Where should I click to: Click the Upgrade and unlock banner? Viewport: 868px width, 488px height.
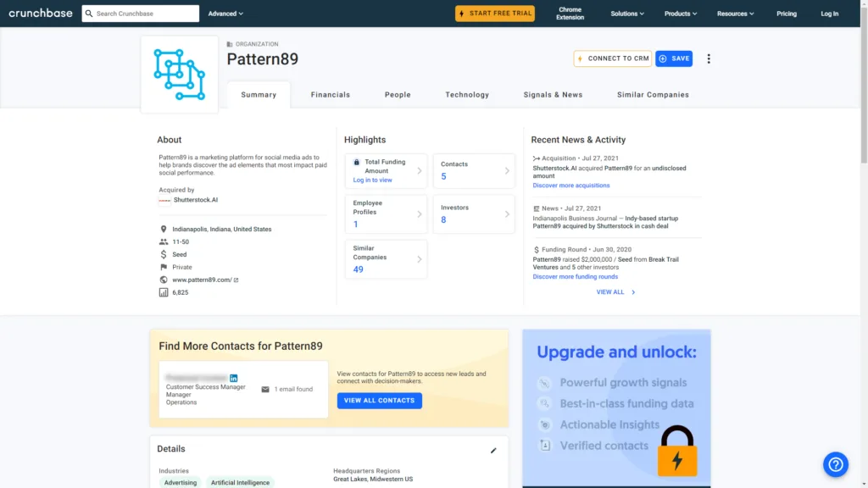[x=616, y=408]
